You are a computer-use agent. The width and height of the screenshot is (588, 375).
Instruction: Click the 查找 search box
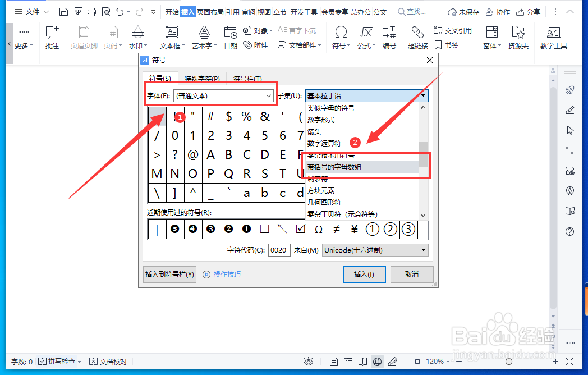(412, 12)
